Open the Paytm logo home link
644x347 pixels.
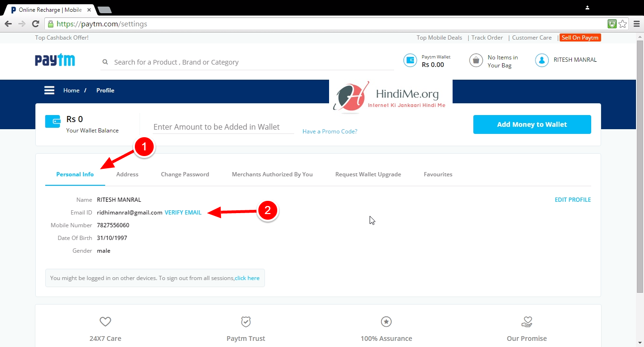pyautogui.click(x=55, y=60)
